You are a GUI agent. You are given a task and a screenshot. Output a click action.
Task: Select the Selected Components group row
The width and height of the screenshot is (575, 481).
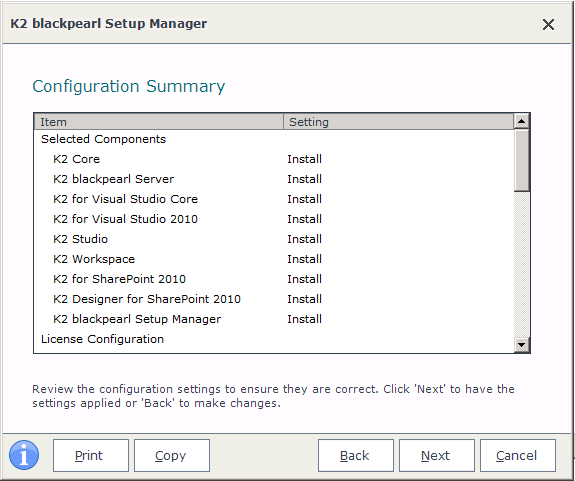pos(274,139)
